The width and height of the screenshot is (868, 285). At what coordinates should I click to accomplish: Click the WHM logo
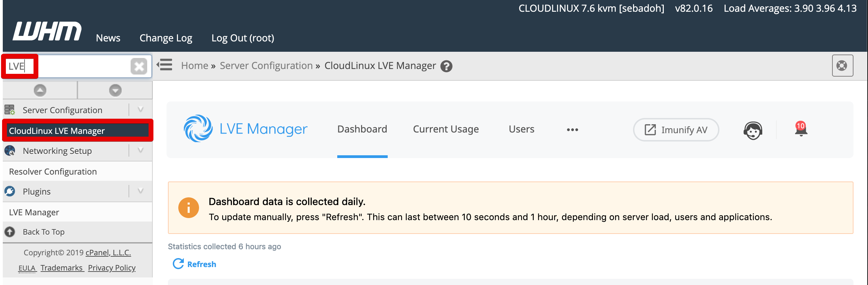click(47, 31)
